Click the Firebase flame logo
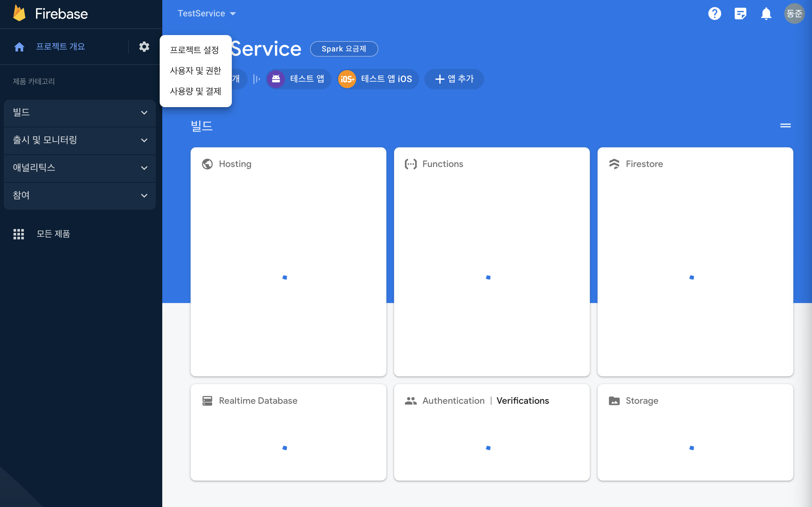 [x=19, y=14]
